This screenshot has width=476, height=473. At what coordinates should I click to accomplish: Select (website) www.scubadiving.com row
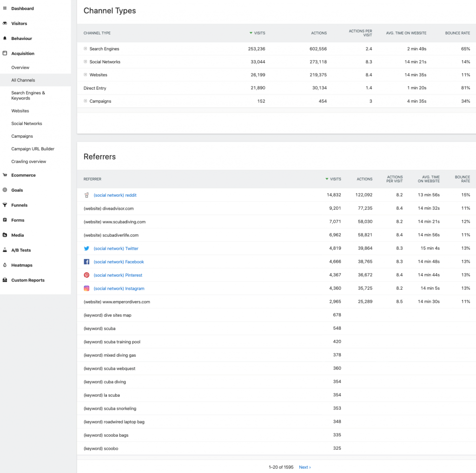coord(277,222)
